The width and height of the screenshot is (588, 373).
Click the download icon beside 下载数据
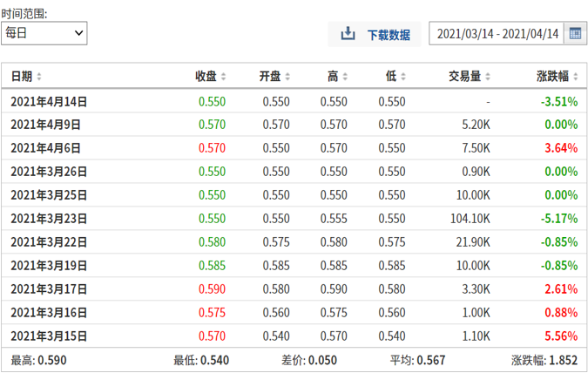pos(348,34)
